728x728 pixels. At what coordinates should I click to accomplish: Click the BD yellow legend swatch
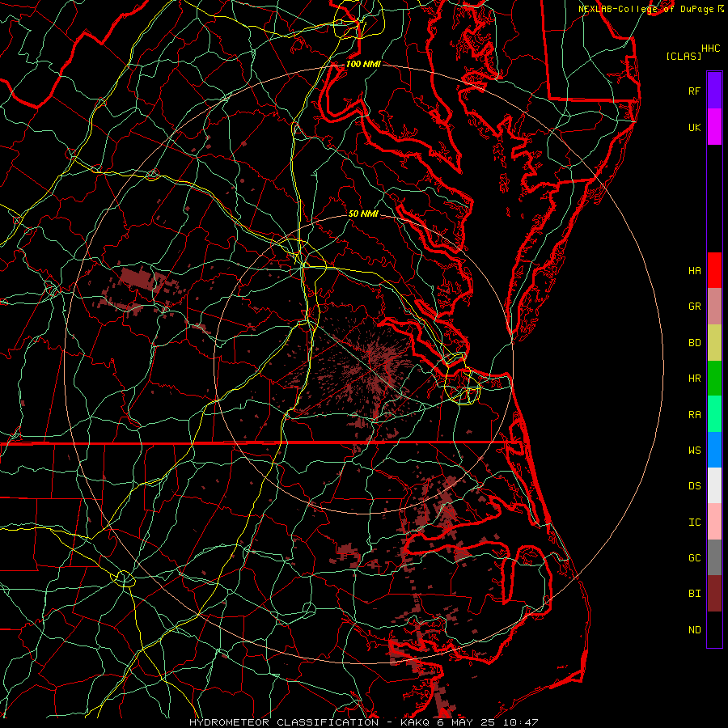tap(714, 342)
